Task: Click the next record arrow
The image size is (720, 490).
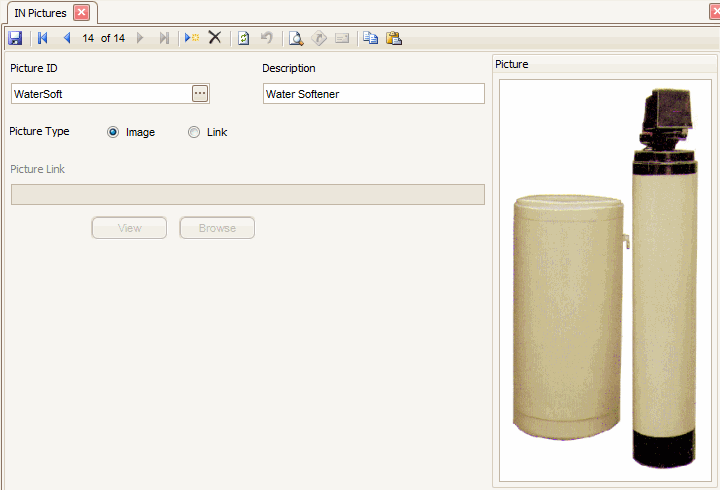Action: point(140,38)
